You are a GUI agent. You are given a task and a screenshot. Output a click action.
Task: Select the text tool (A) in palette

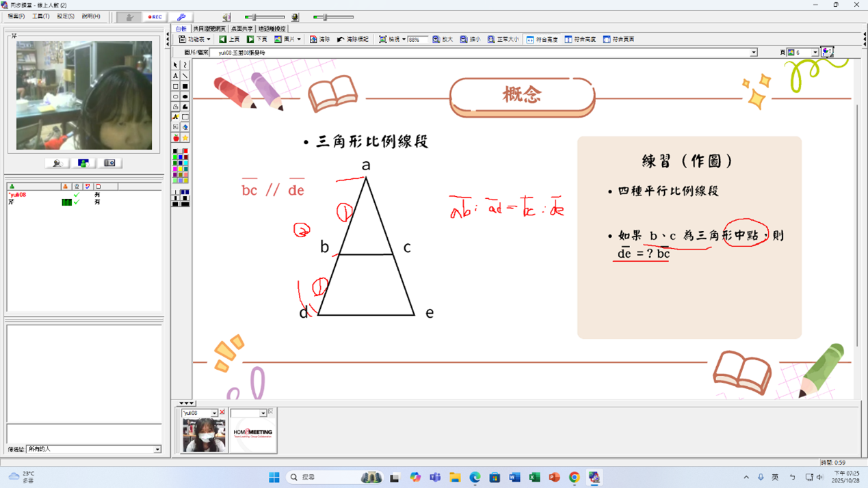(176, 76)
